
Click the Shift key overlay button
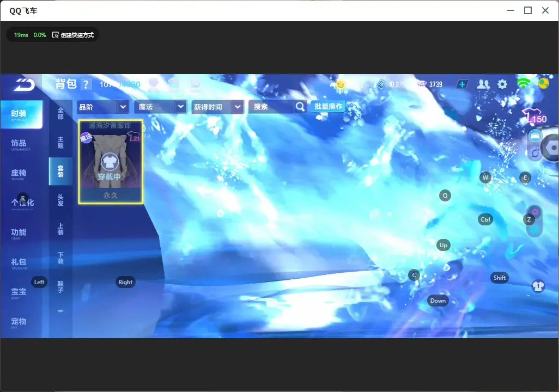[x=499, y=278]
